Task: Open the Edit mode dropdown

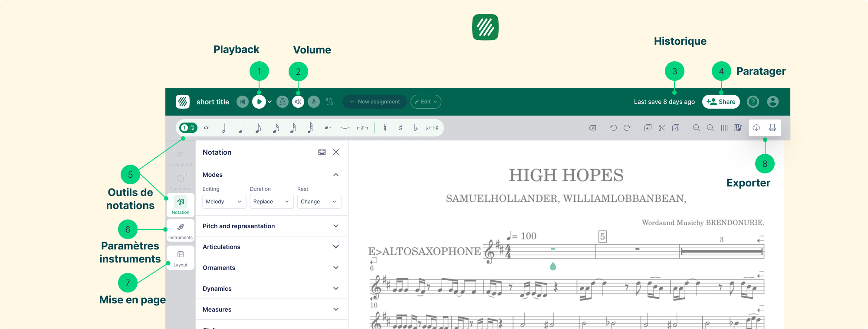Action: click(x=426, y=102)
